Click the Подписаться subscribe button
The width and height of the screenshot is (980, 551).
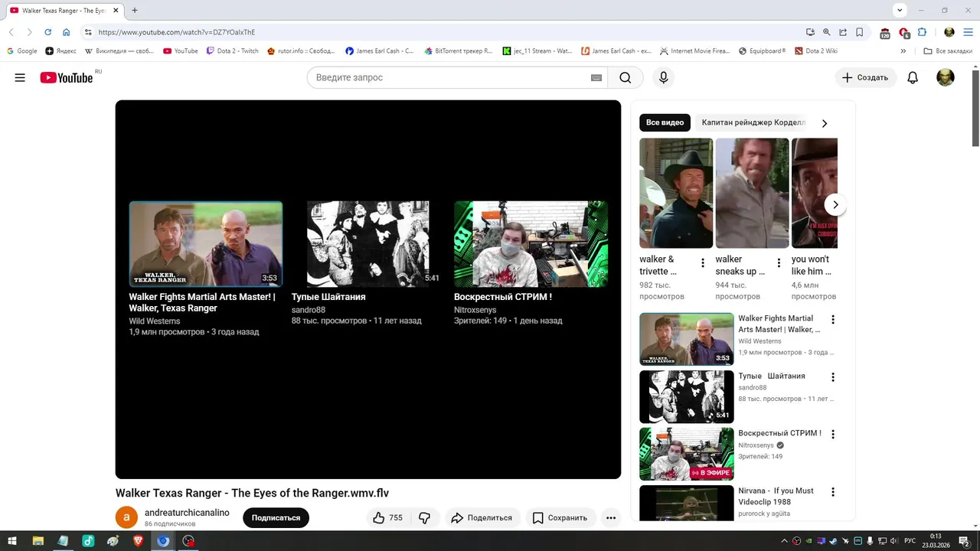pos(276,518)
